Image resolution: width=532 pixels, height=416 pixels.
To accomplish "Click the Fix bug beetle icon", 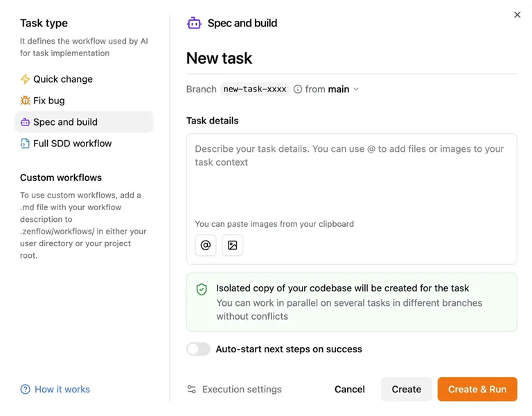I will pos(25,101).
